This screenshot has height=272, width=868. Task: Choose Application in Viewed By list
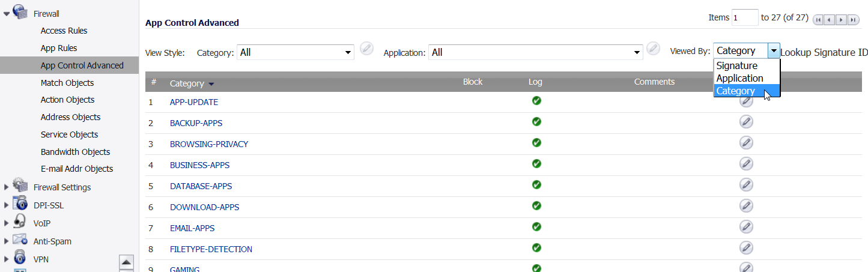[x=747, y=78]
